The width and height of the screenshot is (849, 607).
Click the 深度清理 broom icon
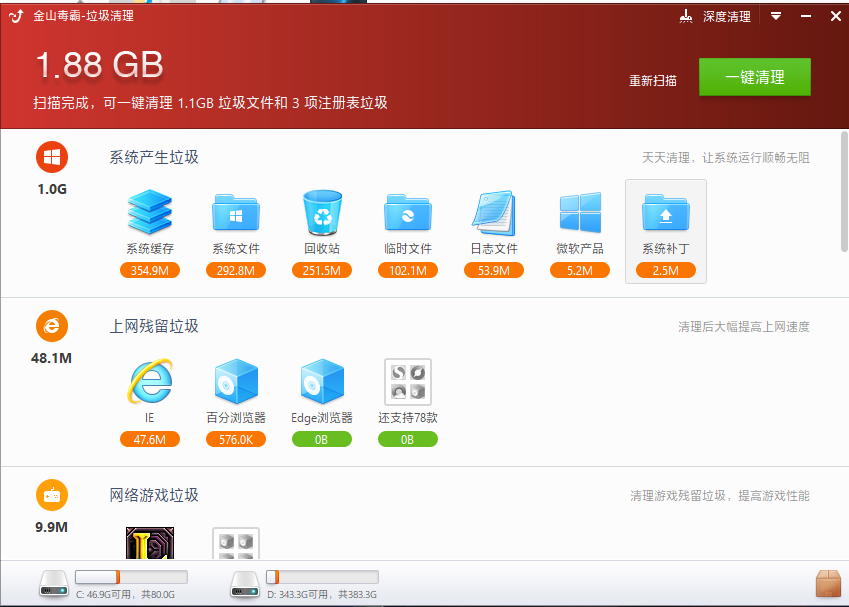point(686,16)
